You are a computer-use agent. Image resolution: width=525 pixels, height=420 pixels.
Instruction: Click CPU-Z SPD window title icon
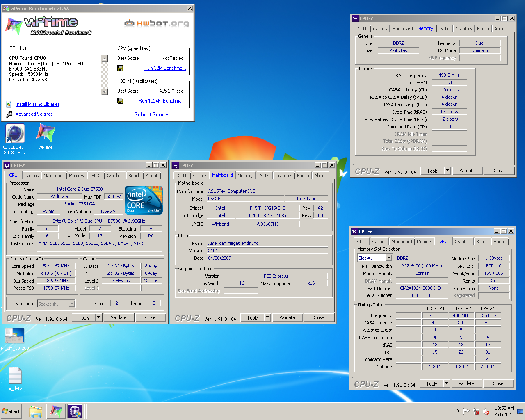(355, 231)
